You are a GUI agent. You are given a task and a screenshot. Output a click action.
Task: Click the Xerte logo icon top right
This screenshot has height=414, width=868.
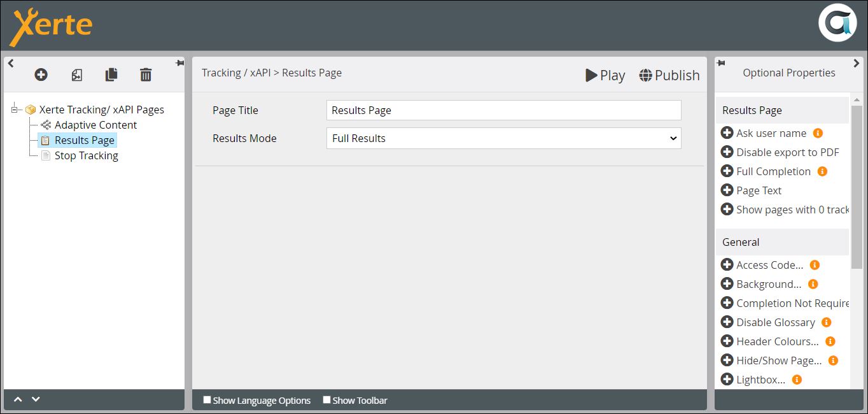coord(837,23)
